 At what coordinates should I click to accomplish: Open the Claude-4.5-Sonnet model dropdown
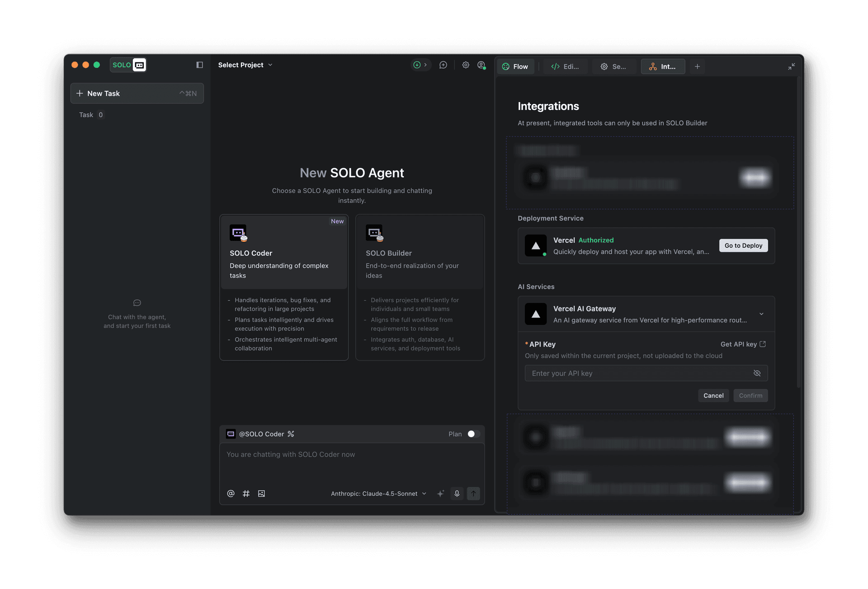coord(378,494)
